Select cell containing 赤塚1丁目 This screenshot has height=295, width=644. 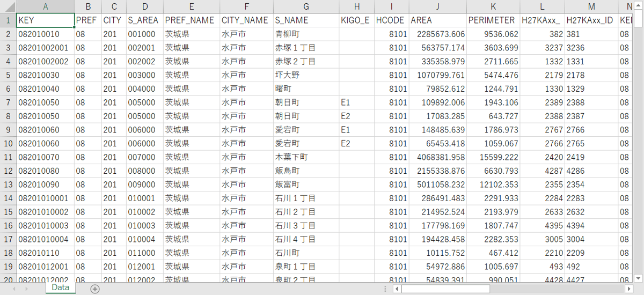pos(306,48)
